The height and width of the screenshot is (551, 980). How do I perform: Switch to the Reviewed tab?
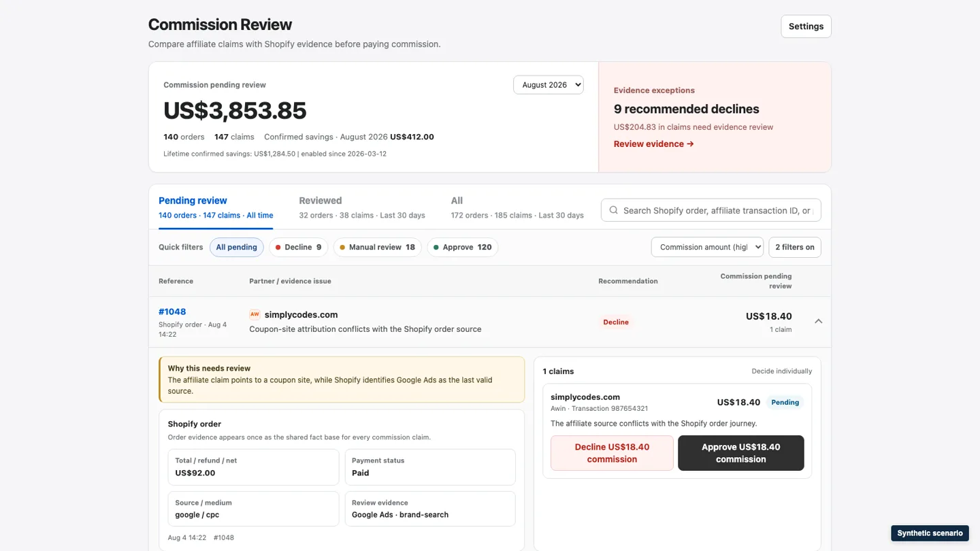coord(362,207)
